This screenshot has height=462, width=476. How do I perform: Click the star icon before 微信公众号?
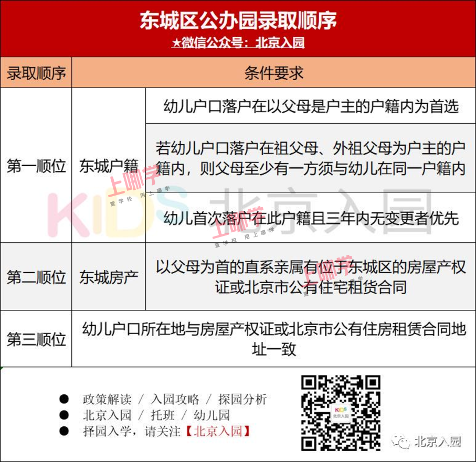[x=177, y=42]
